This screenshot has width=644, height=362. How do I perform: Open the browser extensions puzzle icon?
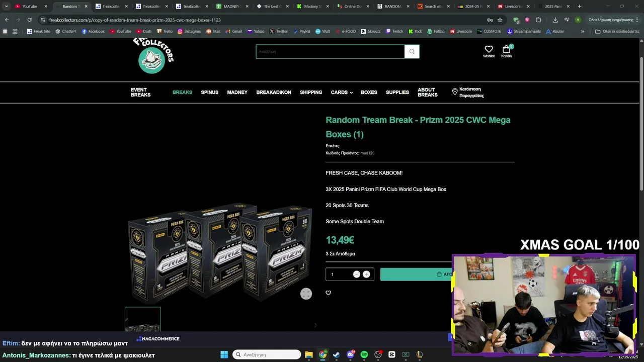538,20
